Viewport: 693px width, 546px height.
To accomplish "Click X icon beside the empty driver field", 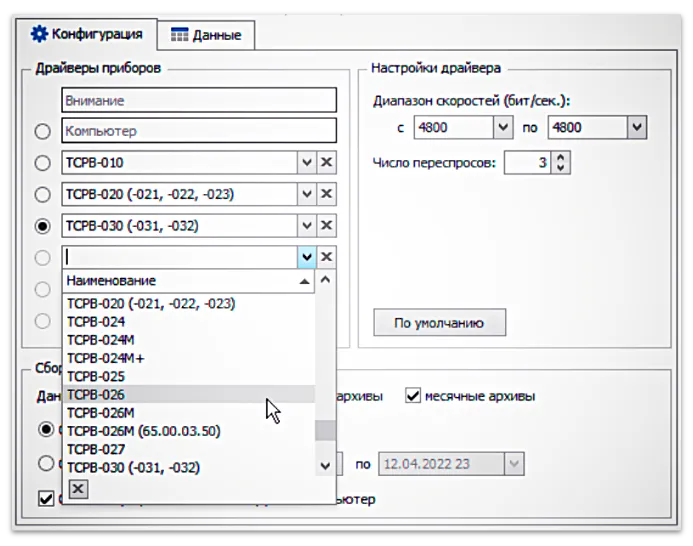I will click(327, 257).
